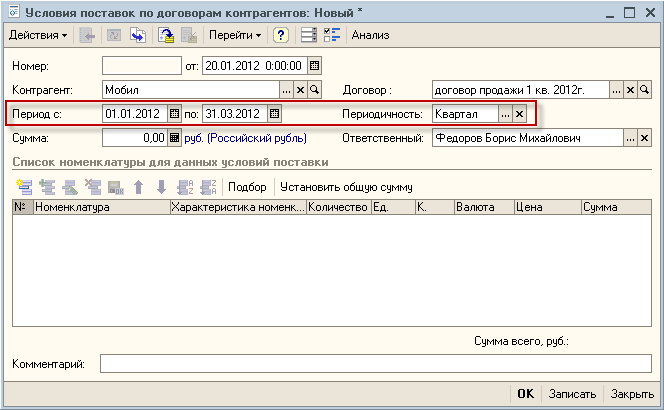Clear the Контрагент field with X icon
The image size is (664, 410).
[300, 90]
